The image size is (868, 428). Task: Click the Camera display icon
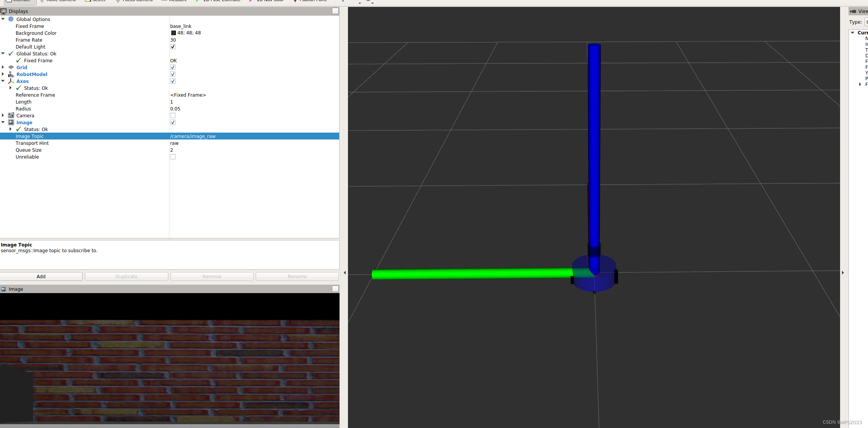point(11,115)
